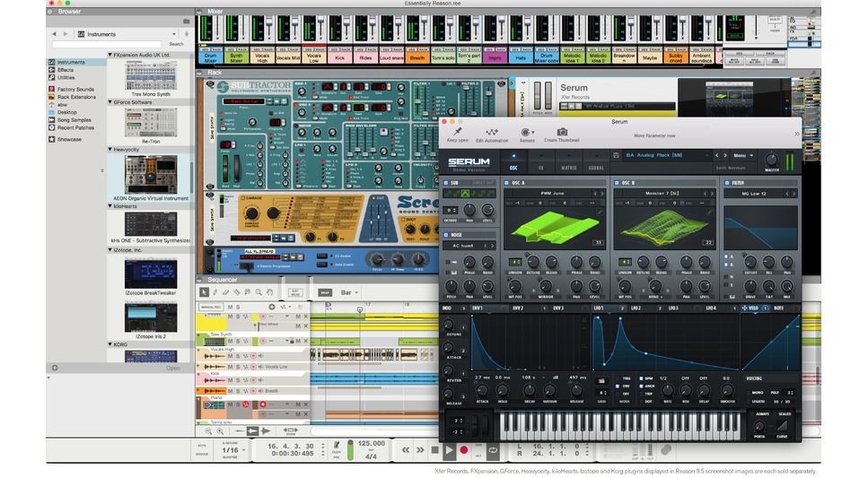Collapse the kiloHearts group in Browser
Screen dimensions: 868x478
(110, 205)
